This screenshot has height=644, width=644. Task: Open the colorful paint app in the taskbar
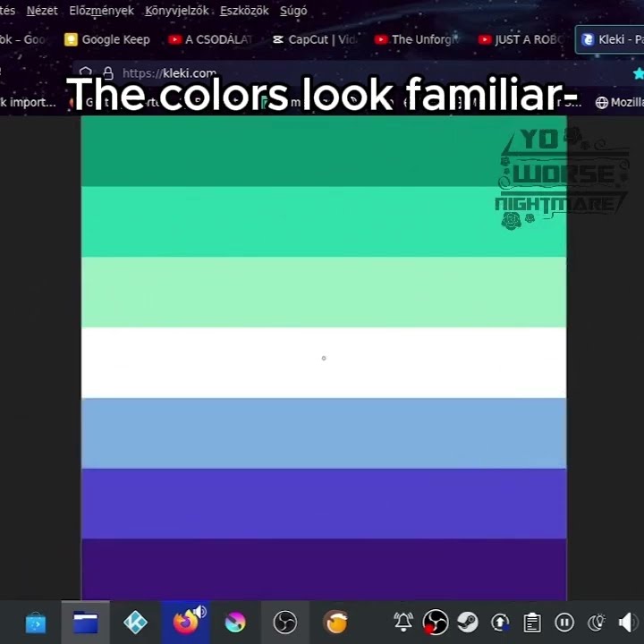click(x=235, y=623)
